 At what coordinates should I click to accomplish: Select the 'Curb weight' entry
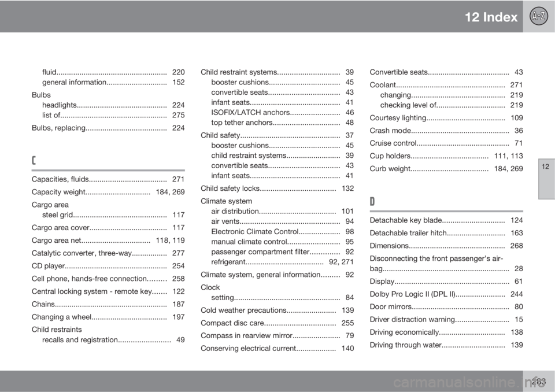click(446, 169)
